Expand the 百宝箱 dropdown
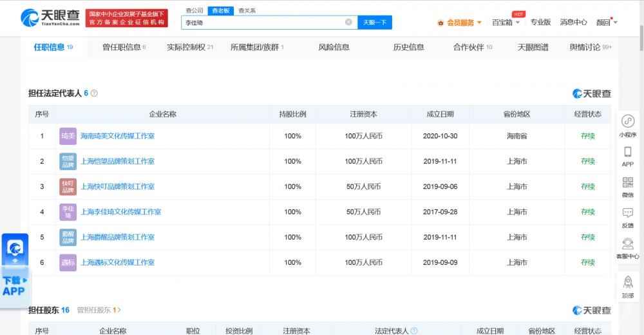Screen dimensions: 644x335 tap(506, 22)
